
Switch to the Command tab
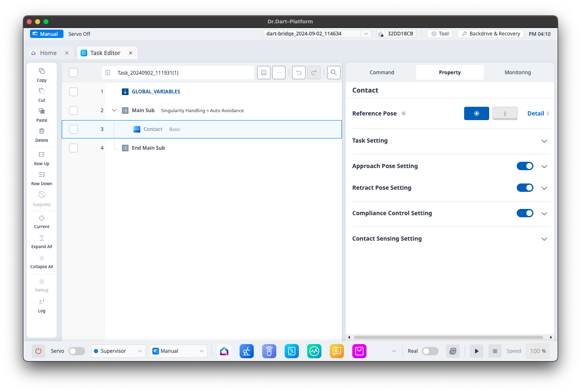pos(381,73)
